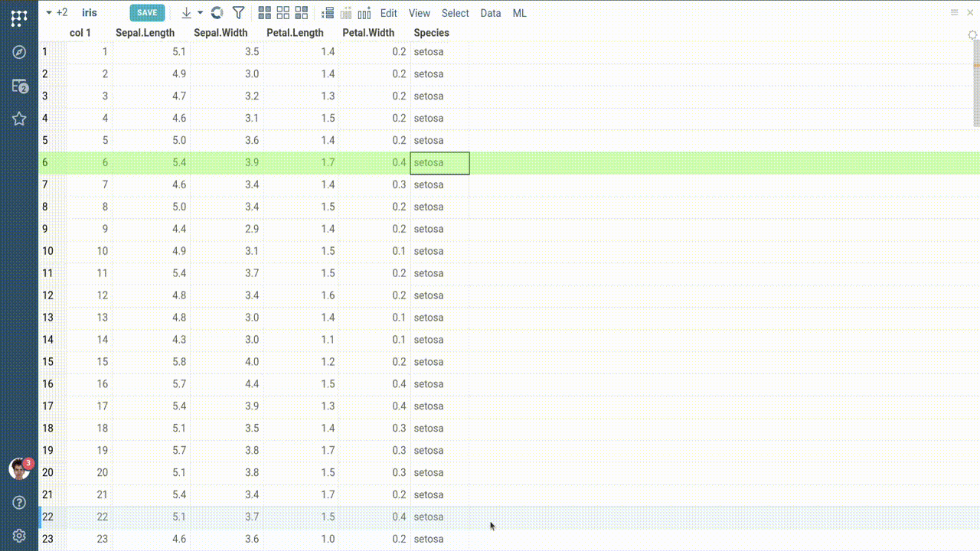Open the hamburger menu at top right
This screenshot has width=980, height=551.
pyautogui.click(x=954, y=12)
